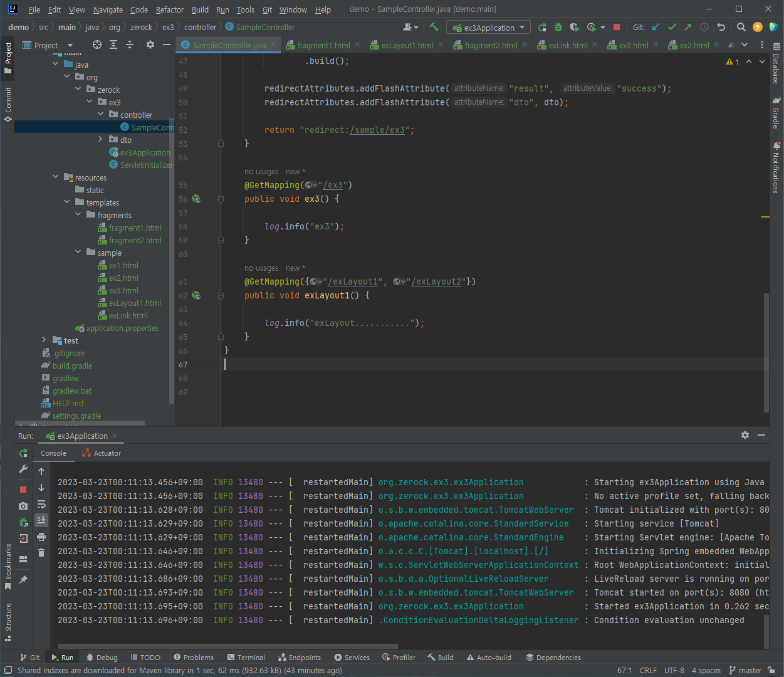Image resolution: width=784 pixels, height=677 pixels.
Task: Collapse the resources folder
Action: point(56,177)
